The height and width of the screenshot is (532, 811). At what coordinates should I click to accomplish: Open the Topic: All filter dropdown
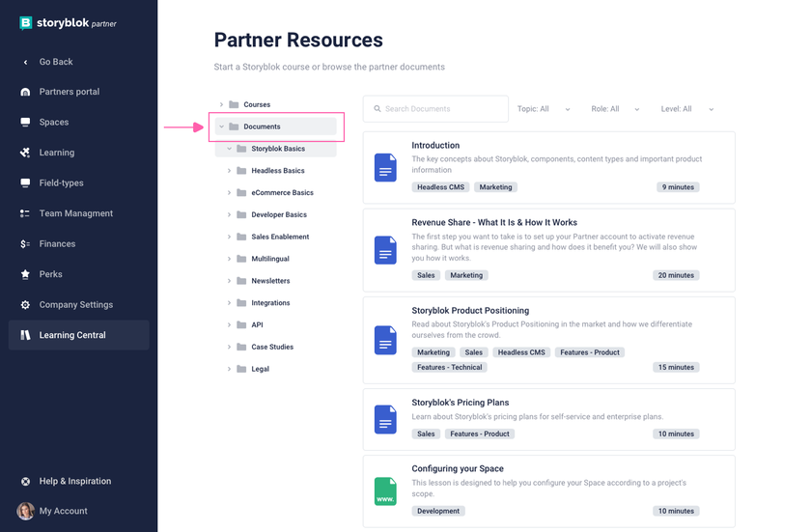point(544,109)
